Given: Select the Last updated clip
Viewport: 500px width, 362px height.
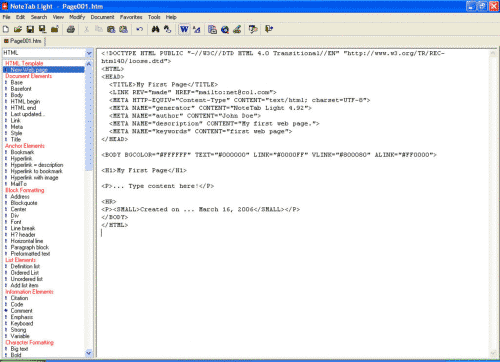Looking at the screenshot, I should click(27, 114).
